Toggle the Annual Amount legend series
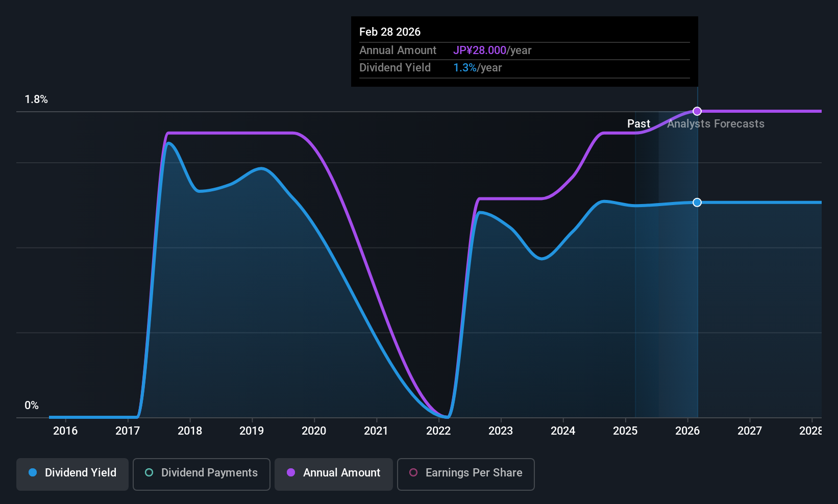Image resolution: width=838 pixels, height=504 pixels. click(x=334, y=474)
